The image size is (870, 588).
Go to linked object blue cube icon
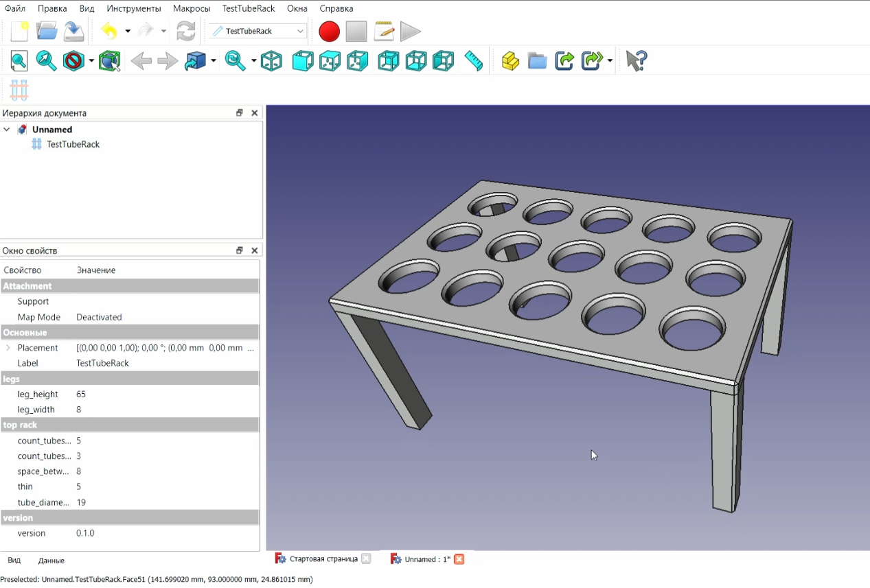click(196, 61)
